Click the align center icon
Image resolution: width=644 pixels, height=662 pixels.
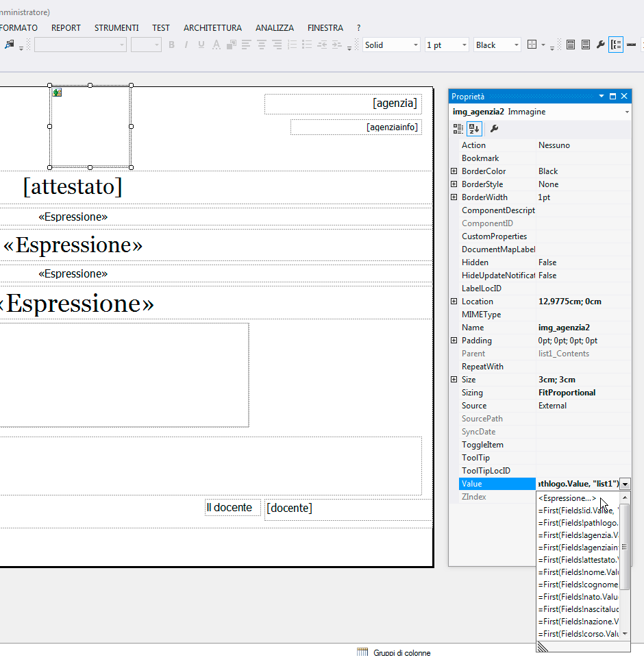click(262, 45)
